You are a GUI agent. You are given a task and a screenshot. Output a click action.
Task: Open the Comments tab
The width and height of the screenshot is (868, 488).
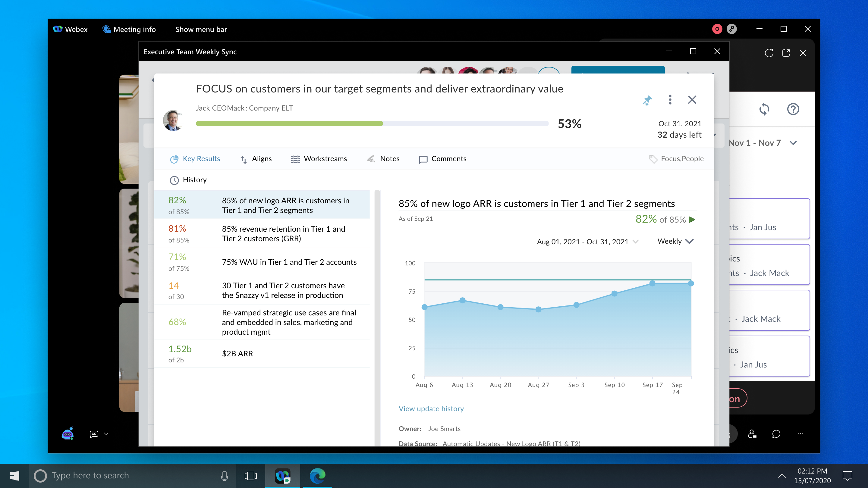(442, 159)
